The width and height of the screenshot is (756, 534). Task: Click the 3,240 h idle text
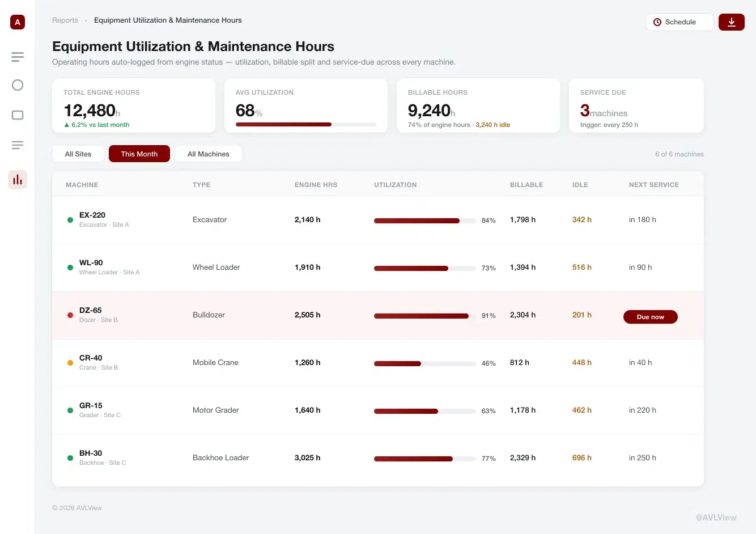[492, 125]
